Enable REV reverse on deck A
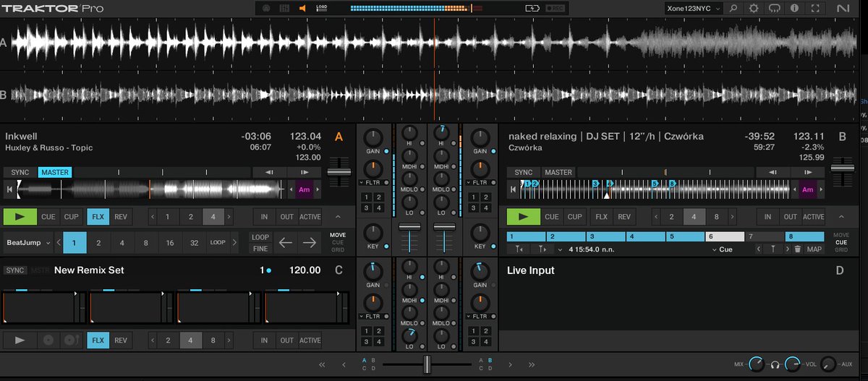 point(121,216)
